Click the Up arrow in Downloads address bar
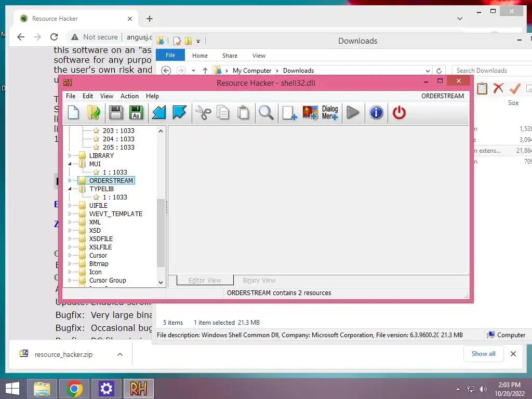The image size is (532, 399). coord(205,71)
